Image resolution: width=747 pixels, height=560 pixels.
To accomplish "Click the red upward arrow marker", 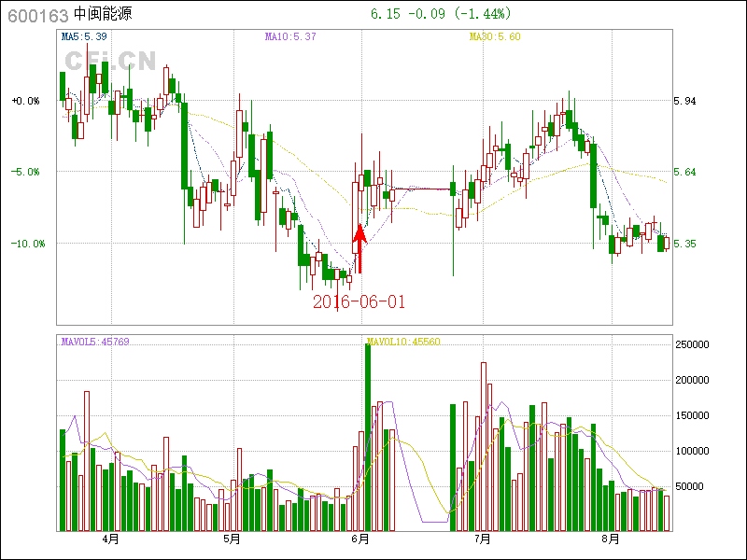I will 359,249.
